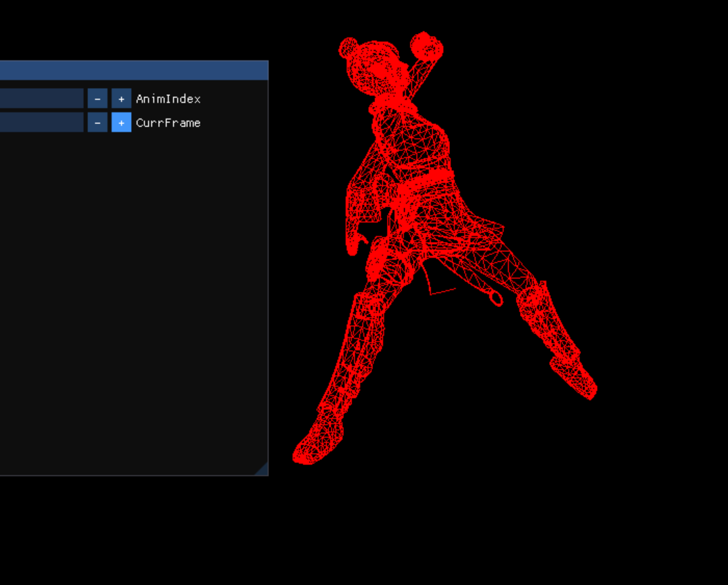Decrease CurrFrame with the minus button
The width and height of the screenshot is (728, 585).
pos(98,123)
